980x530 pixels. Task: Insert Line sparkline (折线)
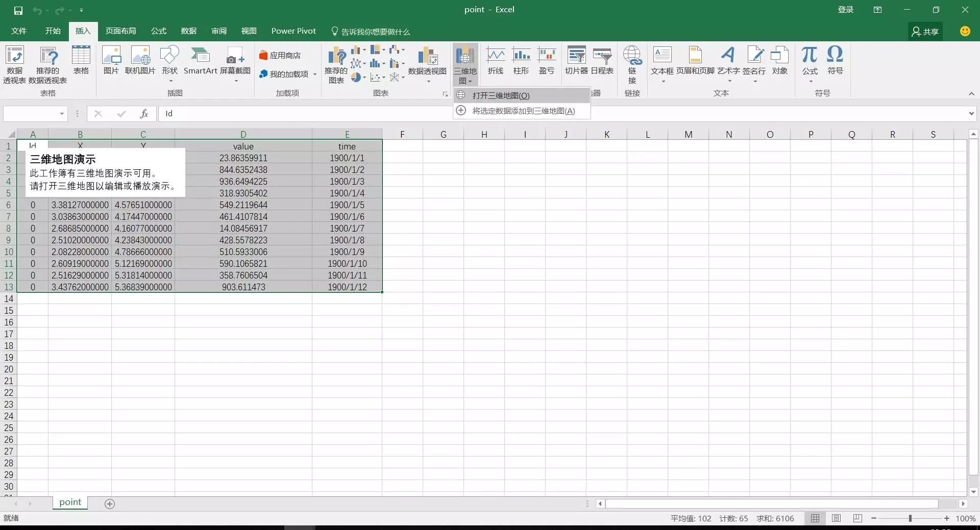(x=496, y=60)
